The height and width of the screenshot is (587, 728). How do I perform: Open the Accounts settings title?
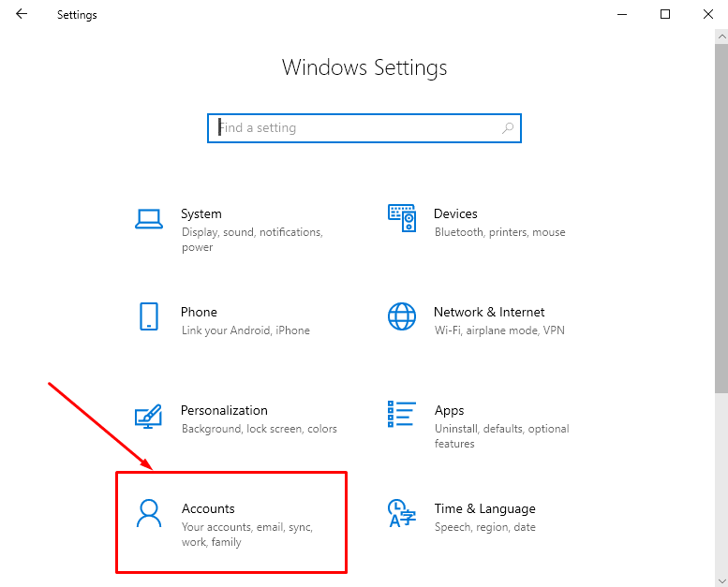point(208,508)
